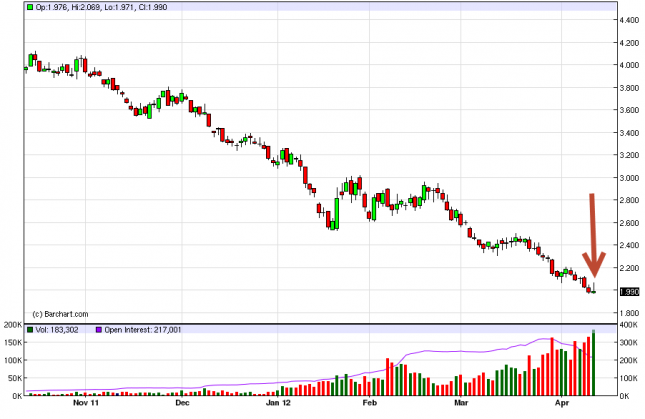Click the purple Open Interest legend square

tap(99, 330)
